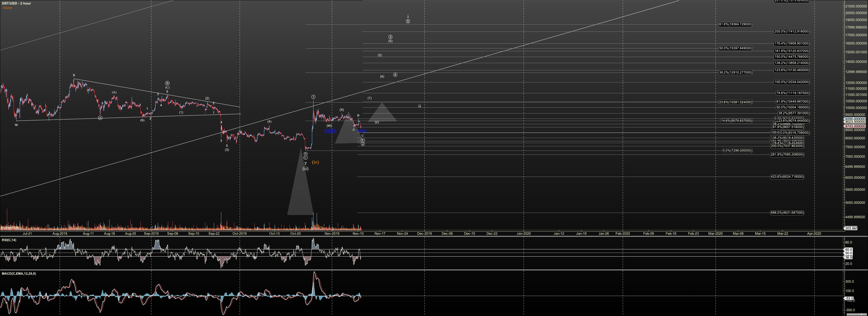Select the 203.8M volume value tag
868x316 pixels.
pos(851,228)
